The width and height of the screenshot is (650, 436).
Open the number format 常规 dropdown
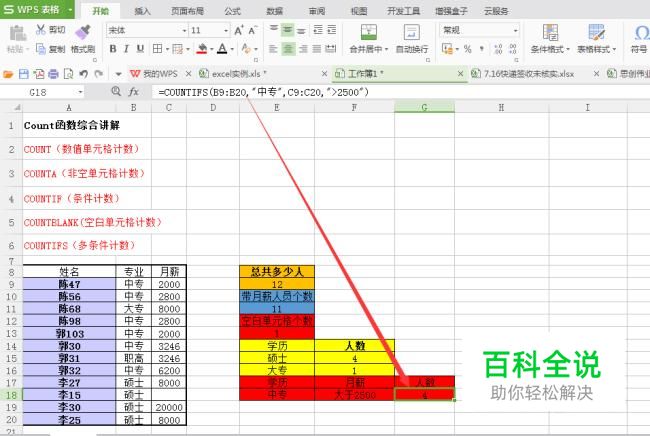[515, 30]
